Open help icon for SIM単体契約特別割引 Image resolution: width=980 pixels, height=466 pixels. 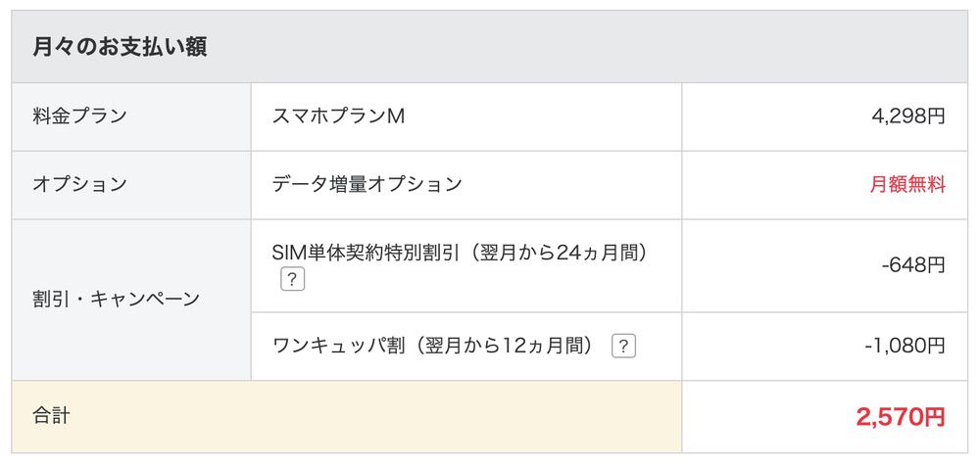tap(292, 280)
